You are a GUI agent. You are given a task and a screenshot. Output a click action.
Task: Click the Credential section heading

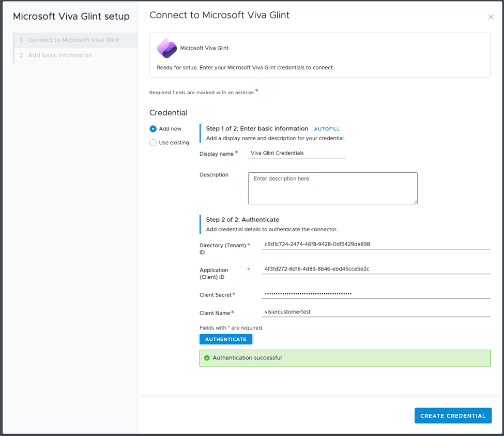(169, 113)
